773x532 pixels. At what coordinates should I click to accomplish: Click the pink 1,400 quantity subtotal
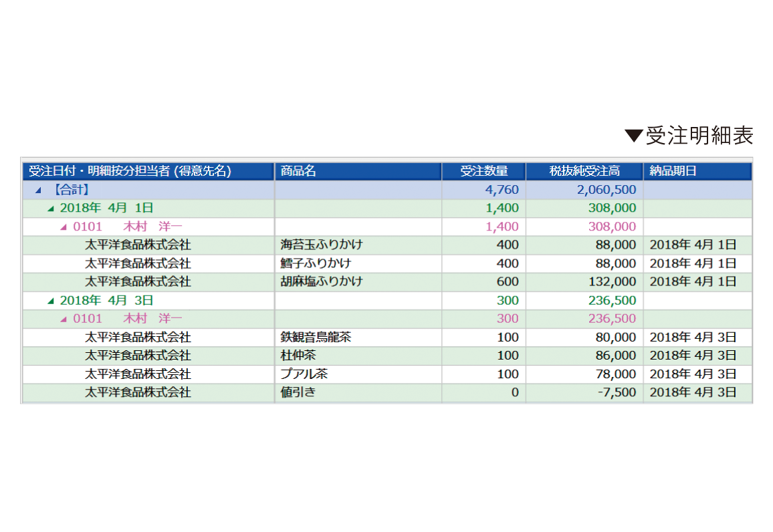click(x=502, y=227)
